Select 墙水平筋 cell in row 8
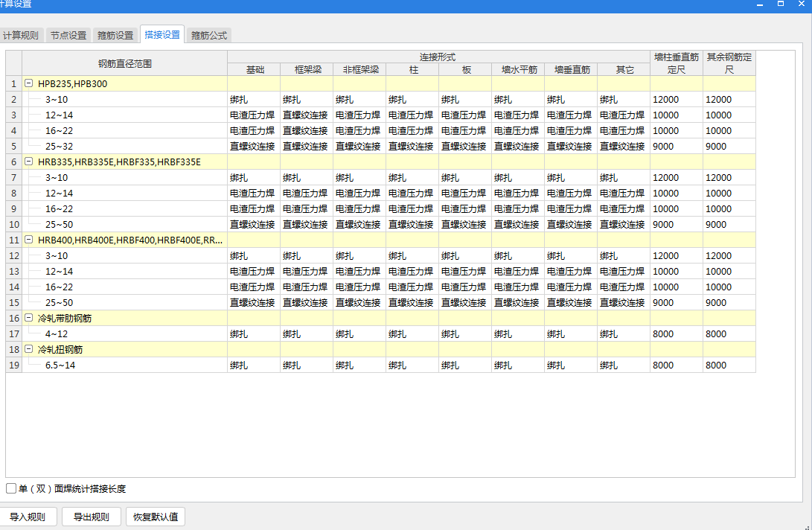The width and height of the screenshot is (812, 530). point(518,194)
